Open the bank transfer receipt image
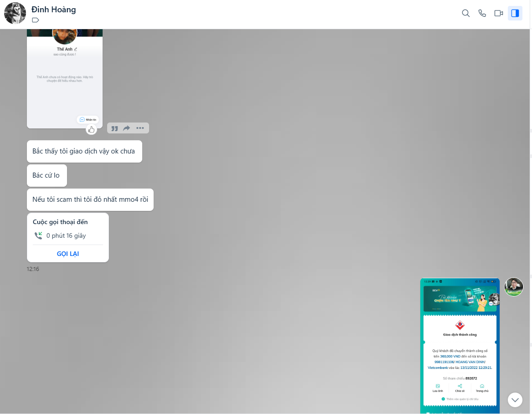This screenshot has width=532, height=414. 460,346
